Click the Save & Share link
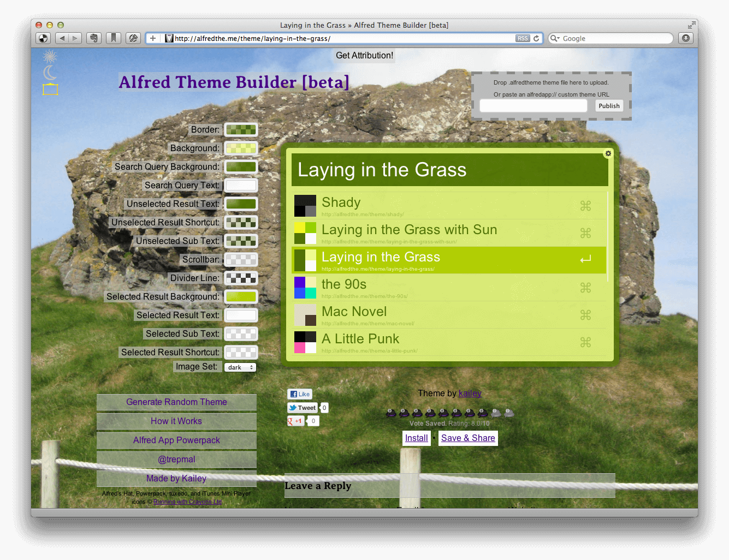This screenshot has width=729, height=560. tap(468, 438)
